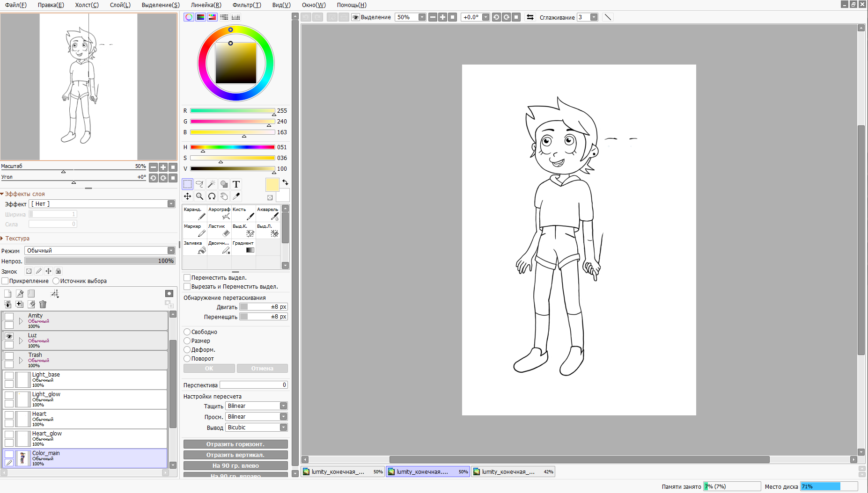Choose the Каранд. pencil brush
Image resolution: width=868 pixels, height=493 pixels.
point(195,213)
